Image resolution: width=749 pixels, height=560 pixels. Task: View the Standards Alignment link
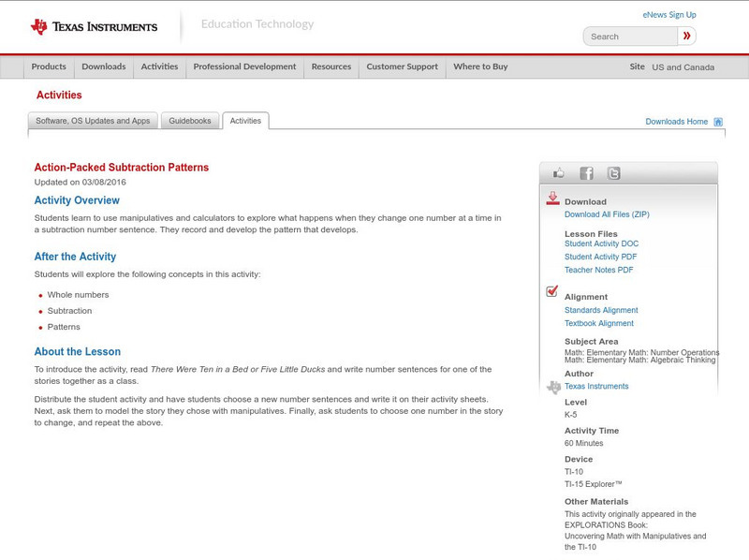(600, 309)
